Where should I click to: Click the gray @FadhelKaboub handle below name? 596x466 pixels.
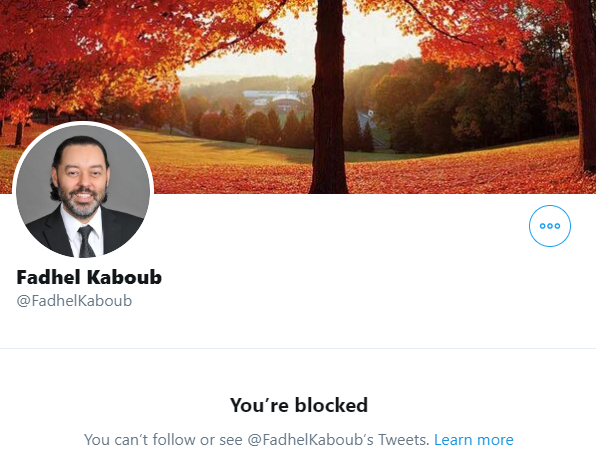[74, 301]
